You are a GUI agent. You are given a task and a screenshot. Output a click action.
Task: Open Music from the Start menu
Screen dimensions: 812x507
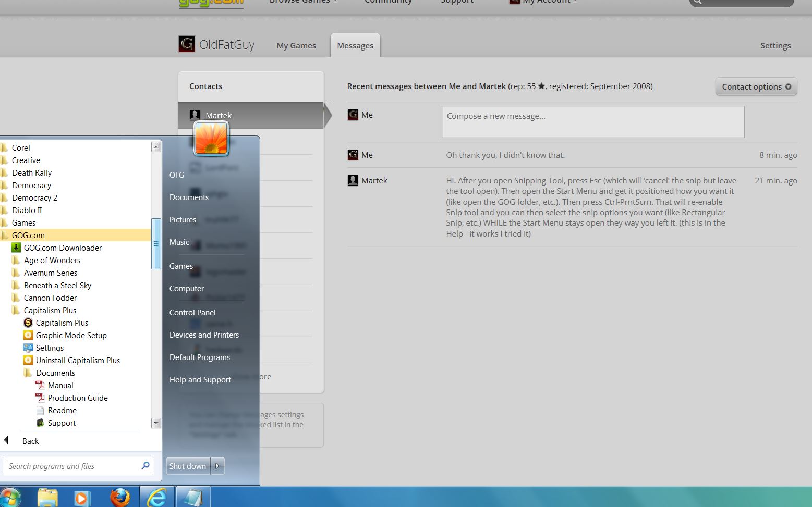click(179, 242)
